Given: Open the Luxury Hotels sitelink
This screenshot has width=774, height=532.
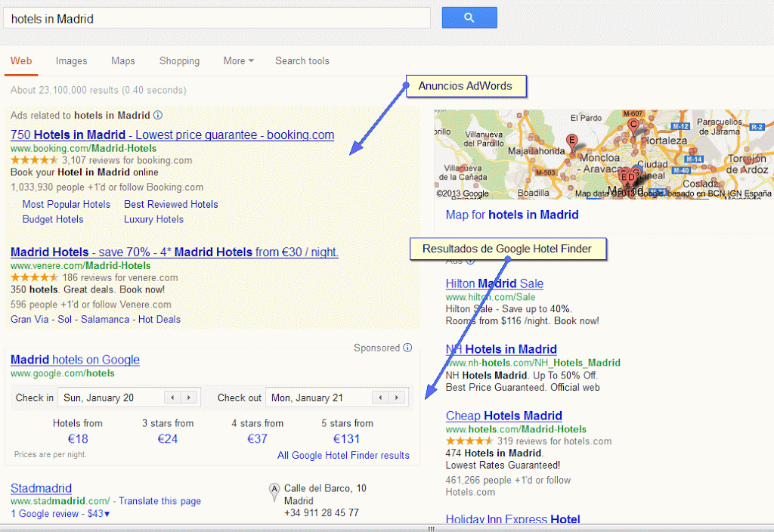Looking at the screenshot, I should [153, 219].
